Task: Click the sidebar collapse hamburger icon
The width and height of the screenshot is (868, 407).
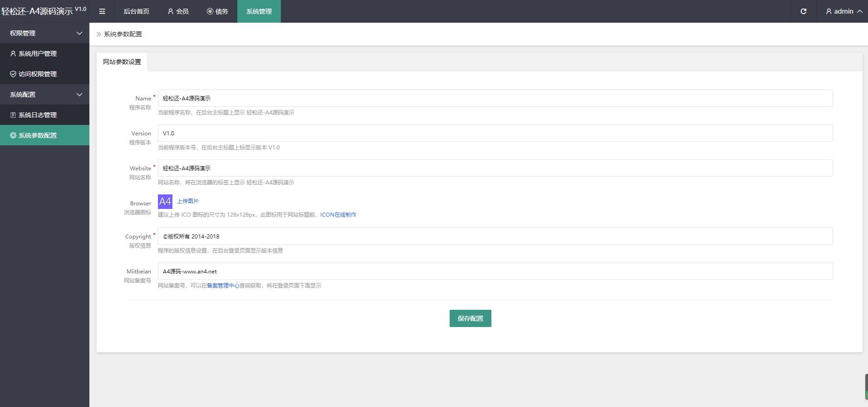Action: pyautogui.click(x=102, y=11)
